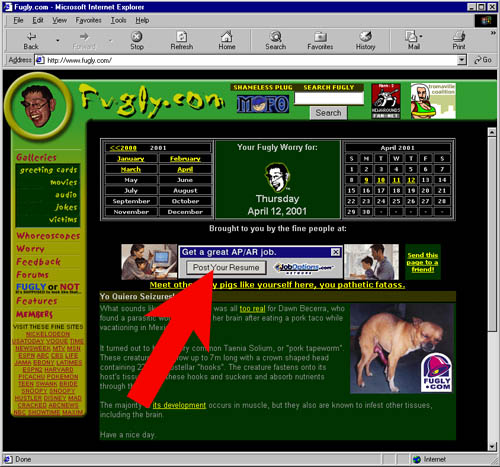The height and width of the screenshot is (467, 500).
Task: Close the JobOptions ad banner
Action: point(336,252)
